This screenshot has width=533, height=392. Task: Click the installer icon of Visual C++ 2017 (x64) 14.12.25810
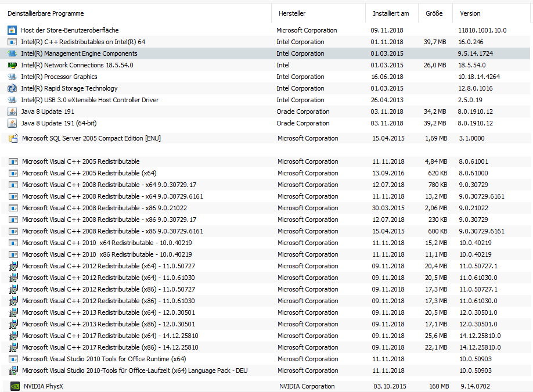click(x=13, y=336)
